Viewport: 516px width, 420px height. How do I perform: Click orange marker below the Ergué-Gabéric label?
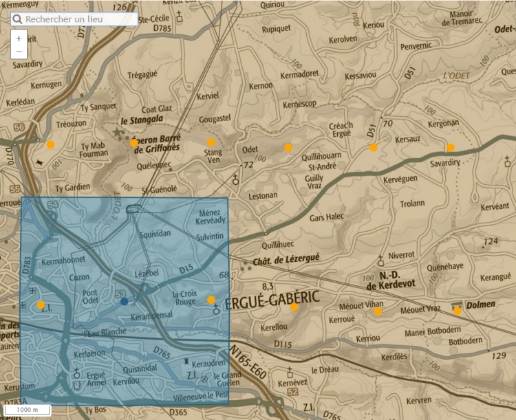point(294,307)
